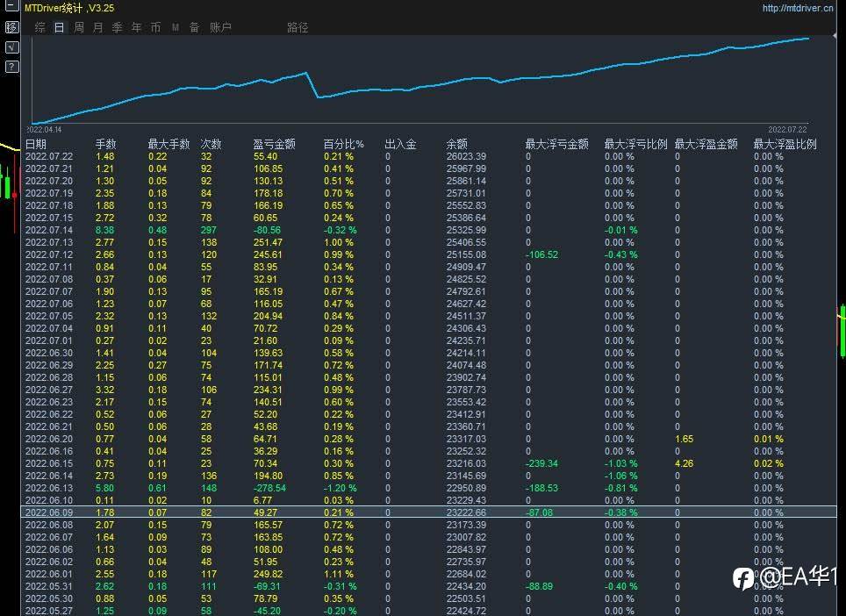
Task: Click the highlighted 2022.06.09 date row
Action: click(429, 512)
